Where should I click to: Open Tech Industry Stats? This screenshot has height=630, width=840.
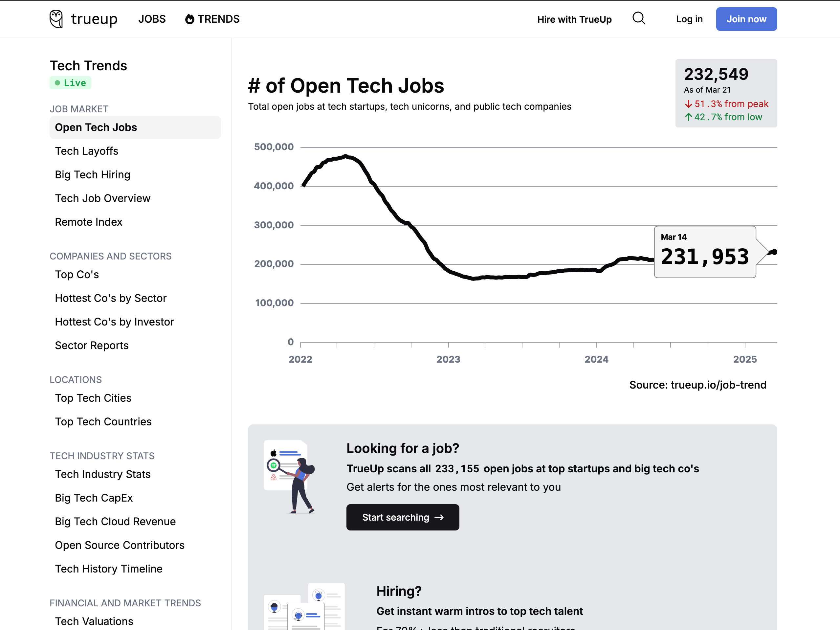pyautogui.click(x=102, y=474)
